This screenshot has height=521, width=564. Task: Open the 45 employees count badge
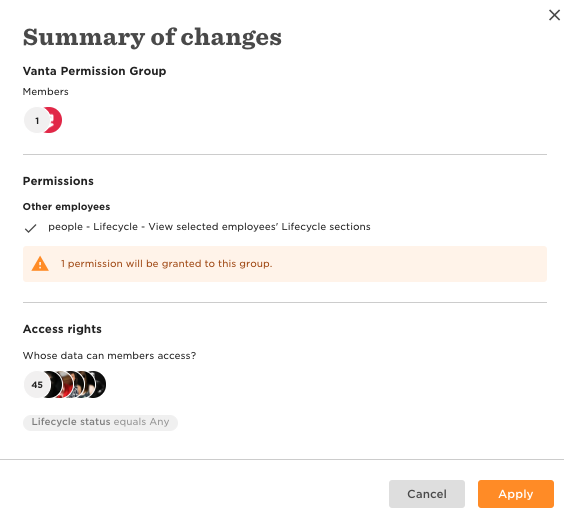click(x=37, y=384)
